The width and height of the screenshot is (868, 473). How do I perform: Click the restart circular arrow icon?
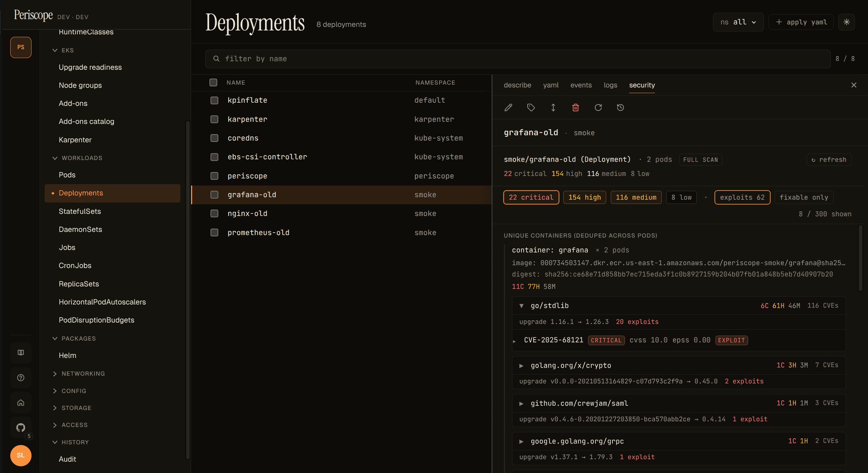pyautogui.click(x=598, y=108)
